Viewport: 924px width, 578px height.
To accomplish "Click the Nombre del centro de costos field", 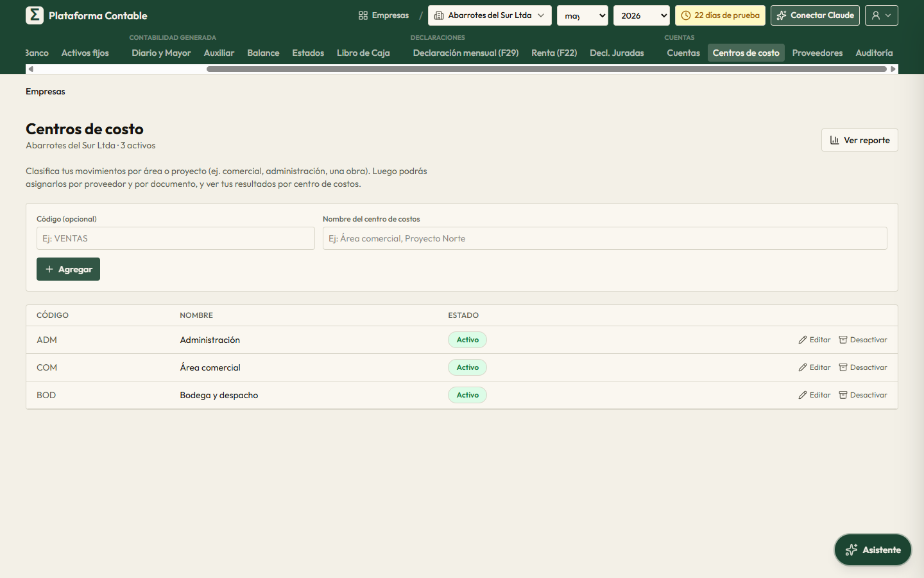I will click(x=605, y=238).
